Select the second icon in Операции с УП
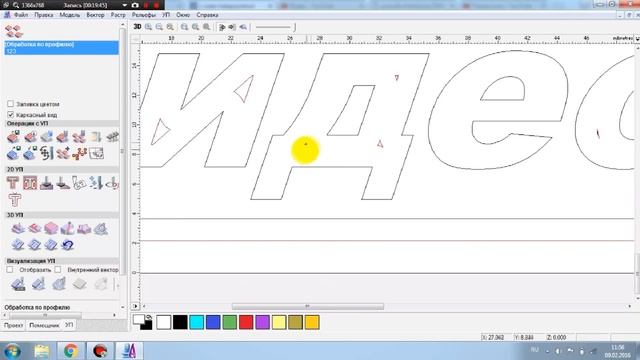Screen dimensions: 640x360 click(30, 137)
